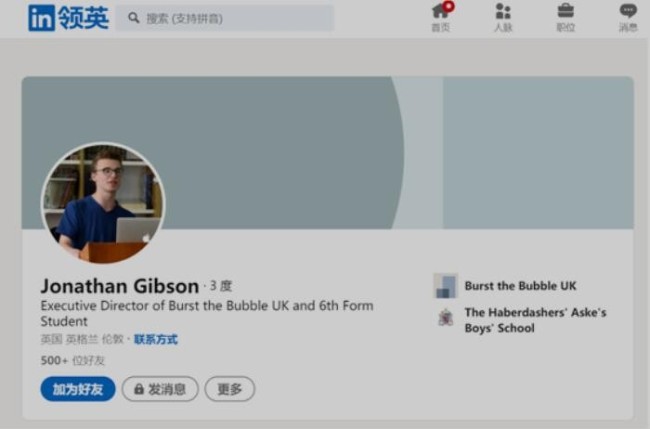This screenshot has width=650, height=429.
Task: Open 职位 jobs nav item
Action: [x=565, y=17]
